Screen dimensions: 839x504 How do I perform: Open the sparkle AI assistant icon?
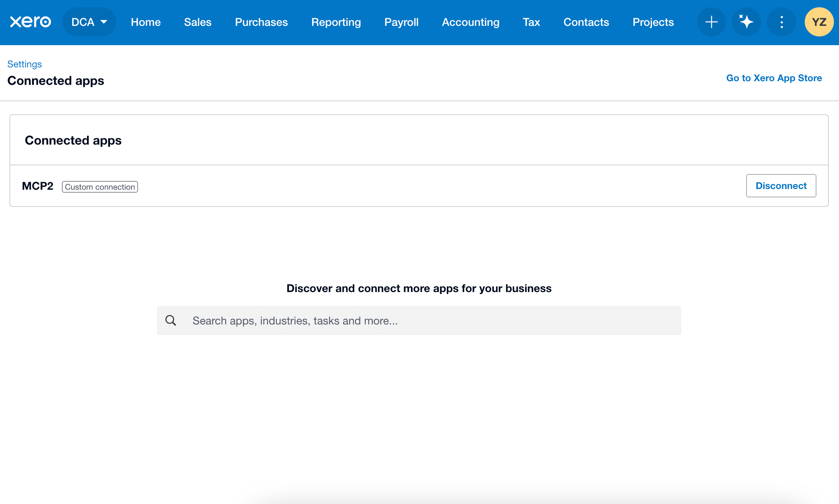click(746, 22)
